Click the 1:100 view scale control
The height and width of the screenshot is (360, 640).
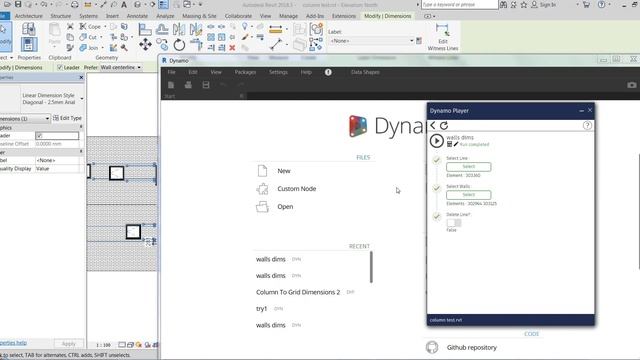tap(103, 345)
